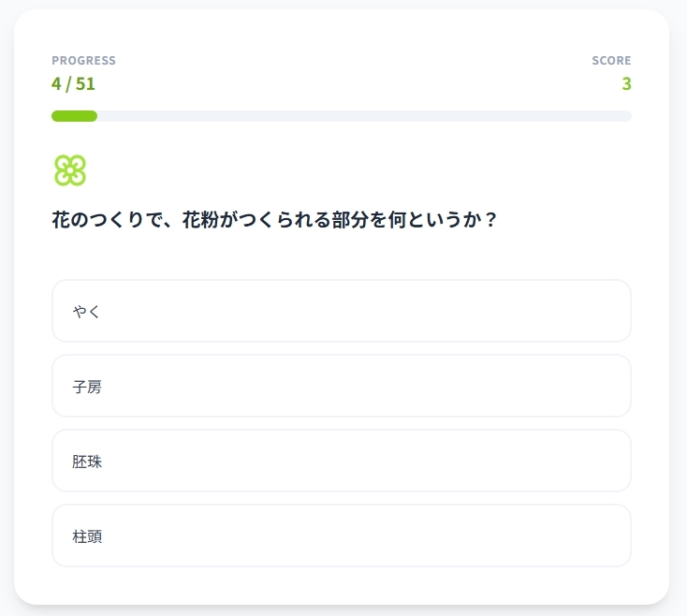Click the SCORE label

[611, 61]
